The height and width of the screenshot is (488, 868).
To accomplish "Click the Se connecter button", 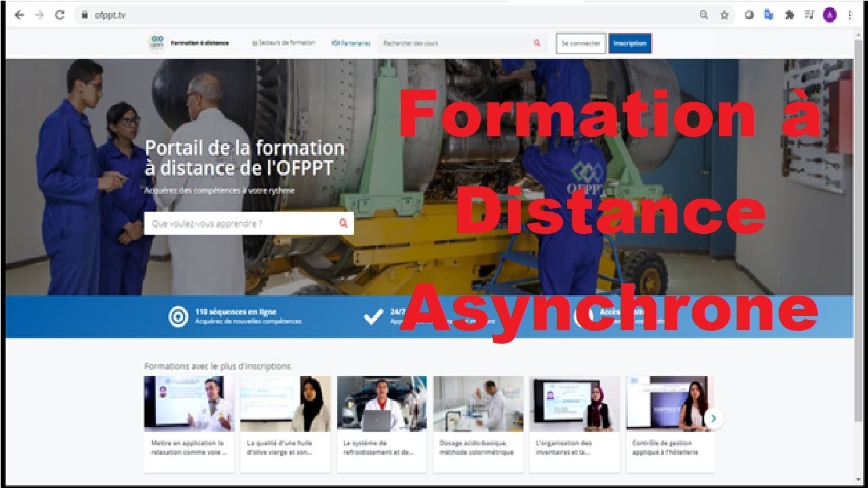I will coord(581,43).
